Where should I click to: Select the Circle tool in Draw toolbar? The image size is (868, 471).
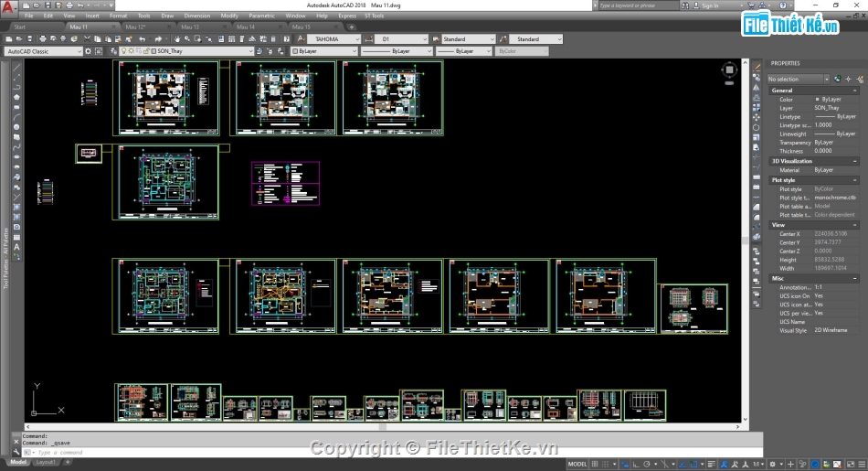click(16, 127)
